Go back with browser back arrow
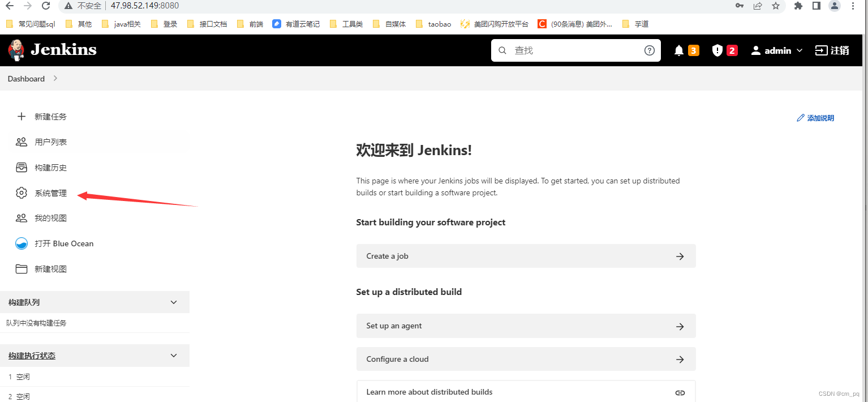The height and width of the screenshot is (402, 868). pyautogui.click(x=10, y=6)
